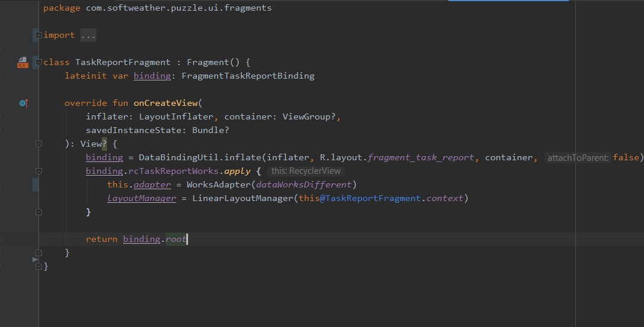Viewport: 644px width, 327px height.
Task: Click the 'fragment_task_report' layout reference
Action: point(420,157)
